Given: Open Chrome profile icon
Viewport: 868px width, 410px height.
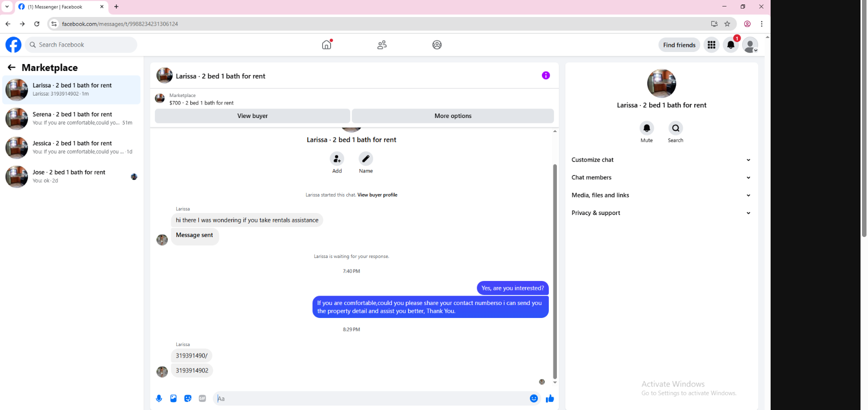Looking at the screenshot, I should click(x=747, y=23).
